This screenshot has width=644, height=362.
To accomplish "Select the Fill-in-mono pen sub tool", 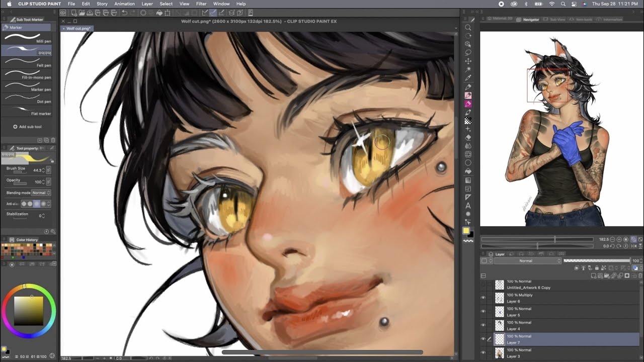I will click(28, 74).
